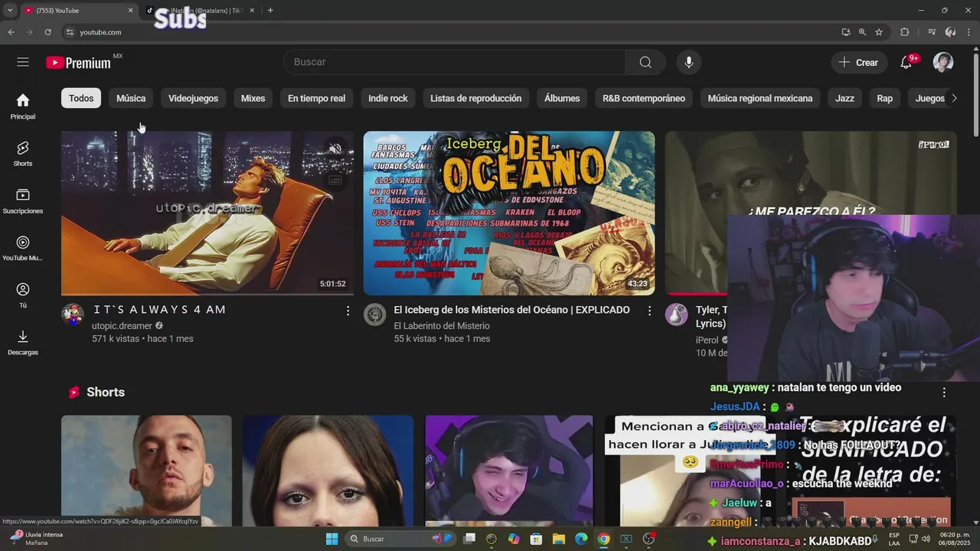Select the Álbumes chip

click(562, 98)
